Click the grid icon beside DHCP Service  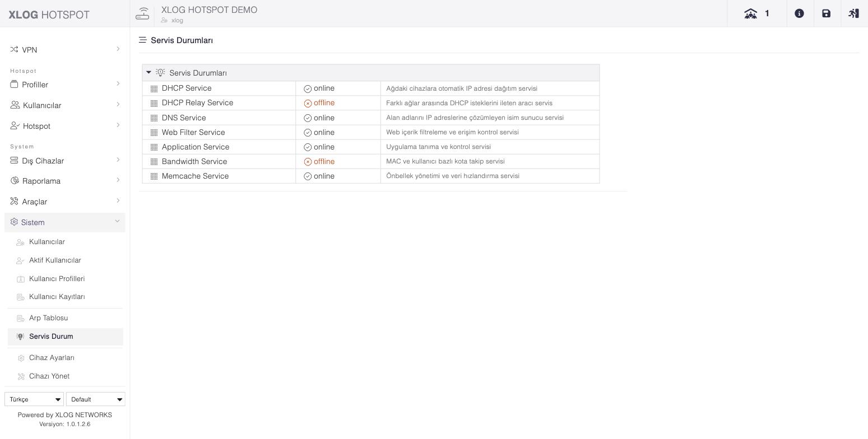pyautogui.click(x=154, y=88)
